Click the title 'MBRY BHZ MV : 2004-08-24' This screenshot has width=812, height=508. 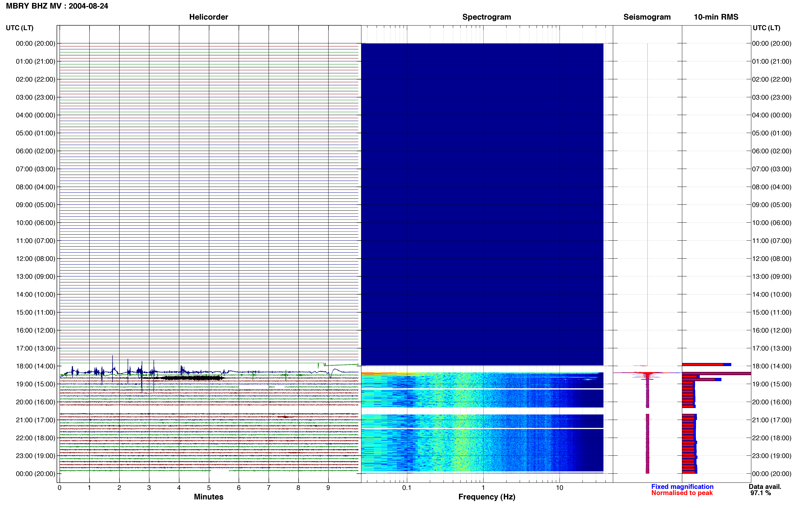click(x=57, y=6)
